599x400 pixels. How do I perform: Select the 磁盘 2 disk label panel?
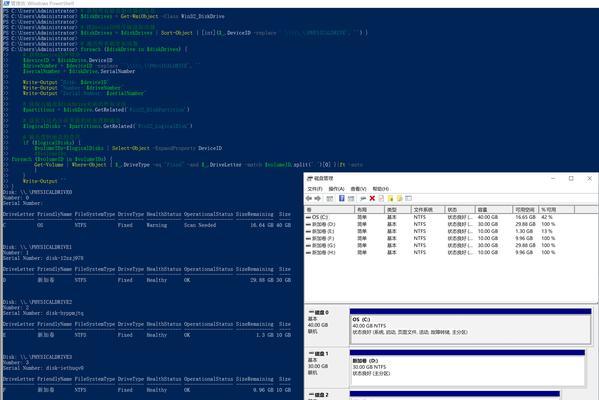327,395
